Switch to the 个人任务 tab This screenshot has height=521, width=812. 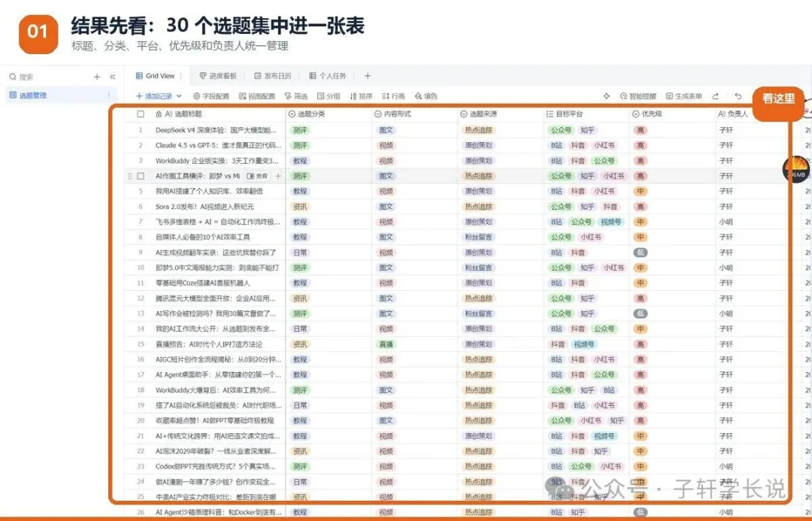tap(328, 76)
